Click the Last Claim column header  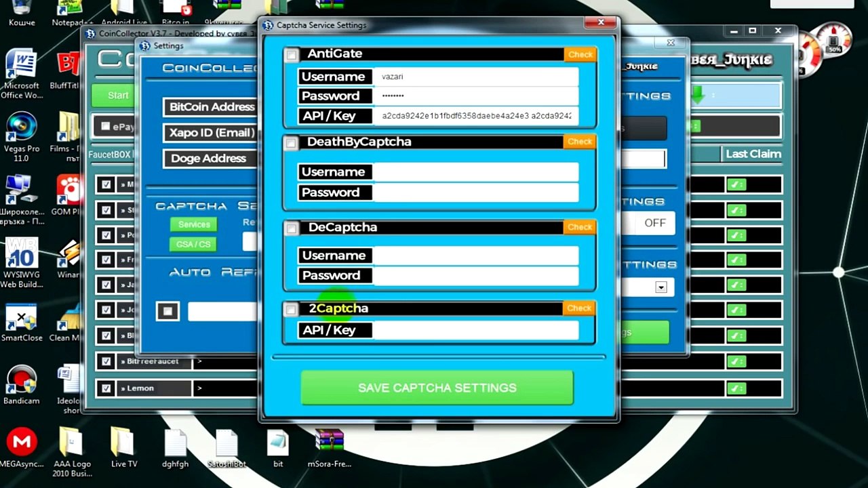coord(753,154)
